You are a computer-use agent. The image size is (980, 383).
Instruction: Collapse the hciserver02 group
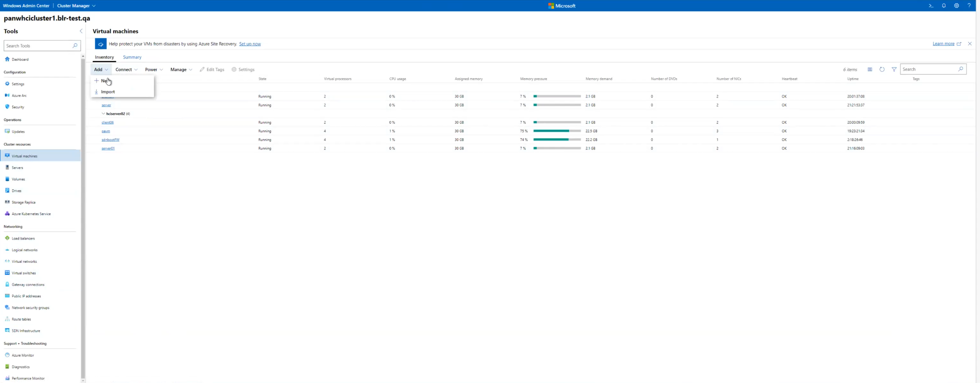click(x=103, y=114)
